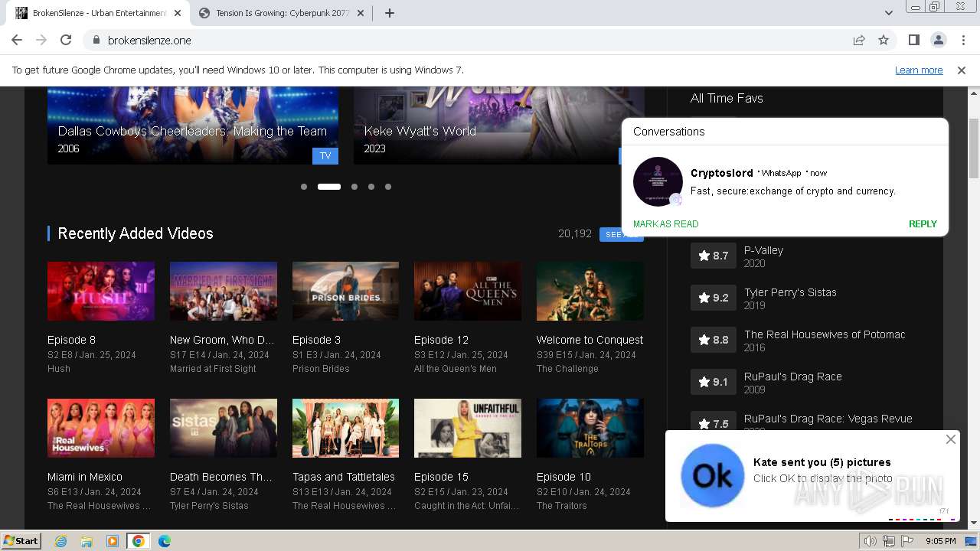Screen dimensions: 980x551
Task: Open Learn more link in update bar
Action: pyautogui.click(x=919, y=70)
